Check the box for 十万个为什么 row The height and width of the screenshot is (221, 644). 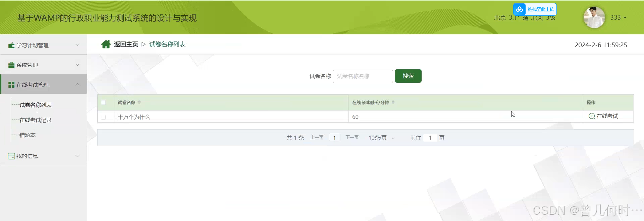tap(103, 117)
